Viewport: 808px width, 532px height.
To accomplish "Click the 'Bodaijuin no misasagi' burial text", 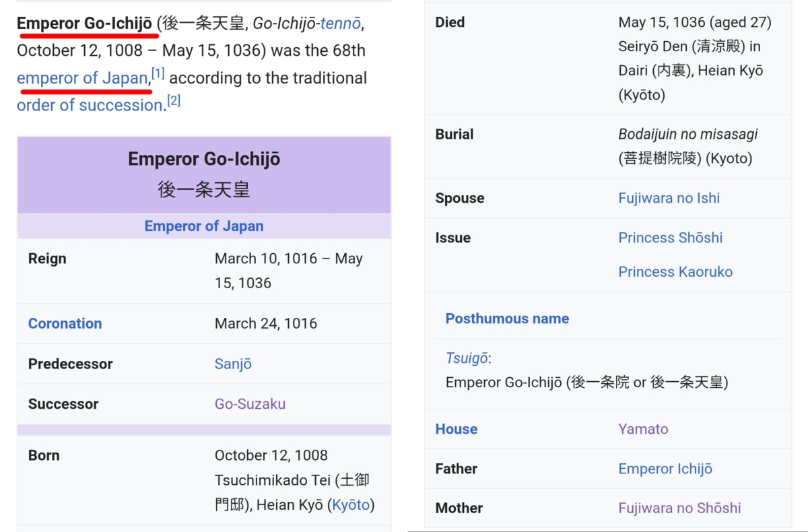I will tap(688, 134).
